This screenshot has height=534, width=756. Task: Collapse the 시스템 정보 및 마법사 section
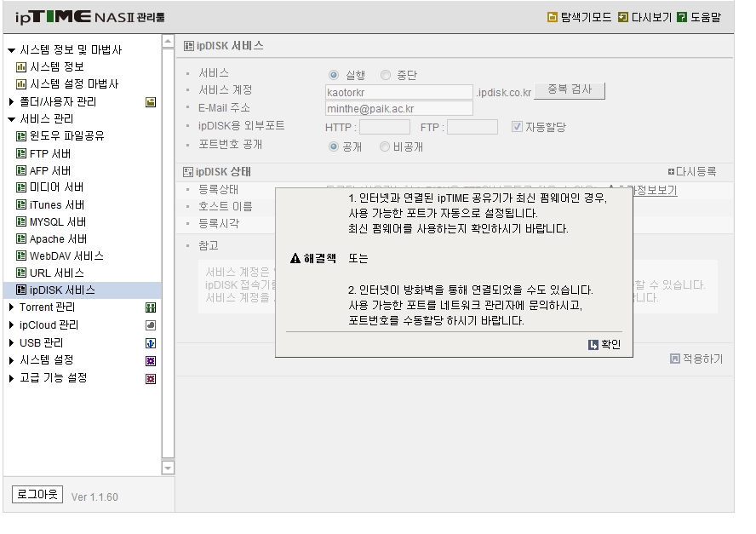click(x=12, y=49)
